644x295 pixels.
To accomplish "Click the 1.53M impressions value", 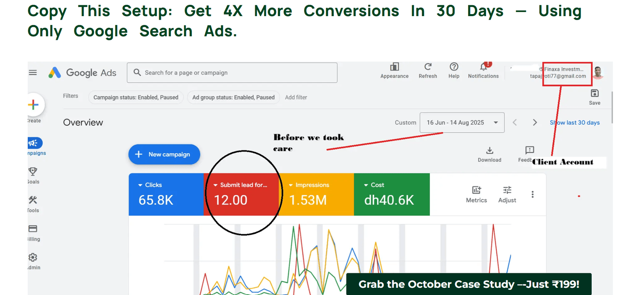I will click(x=308, y=200).
